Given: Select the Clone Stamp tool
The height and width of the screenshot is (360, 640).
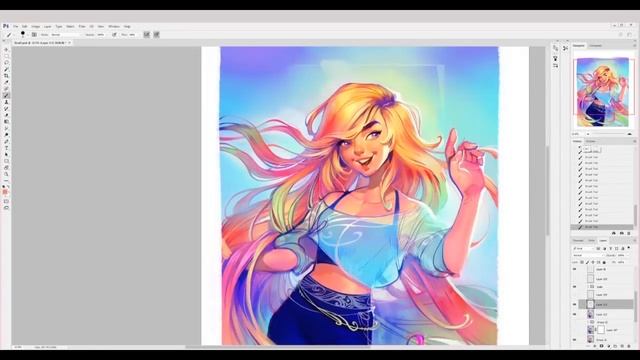Looking at the screenshot, I should (x=6, y=102).
